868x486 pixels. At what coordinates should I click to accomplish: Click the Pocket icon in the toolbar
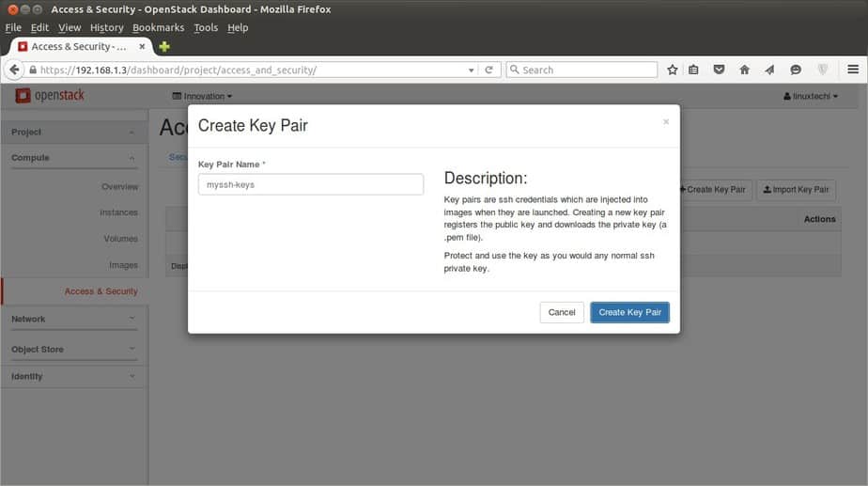point(719,70)
